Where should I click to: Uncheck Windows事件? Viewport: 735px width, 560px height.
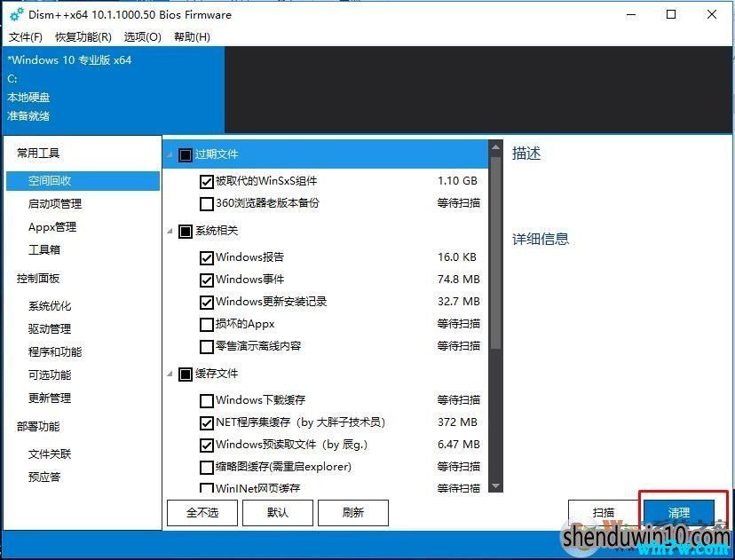tap(207, 280)
